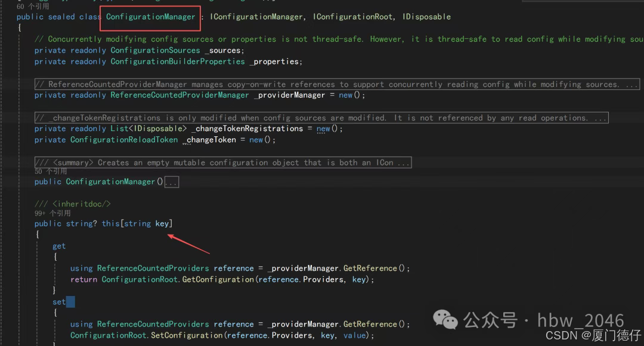Click GetReference() in the set accessor
This screenshot has width=644, height=346.
pyautogui.click(x=374, y=325)
